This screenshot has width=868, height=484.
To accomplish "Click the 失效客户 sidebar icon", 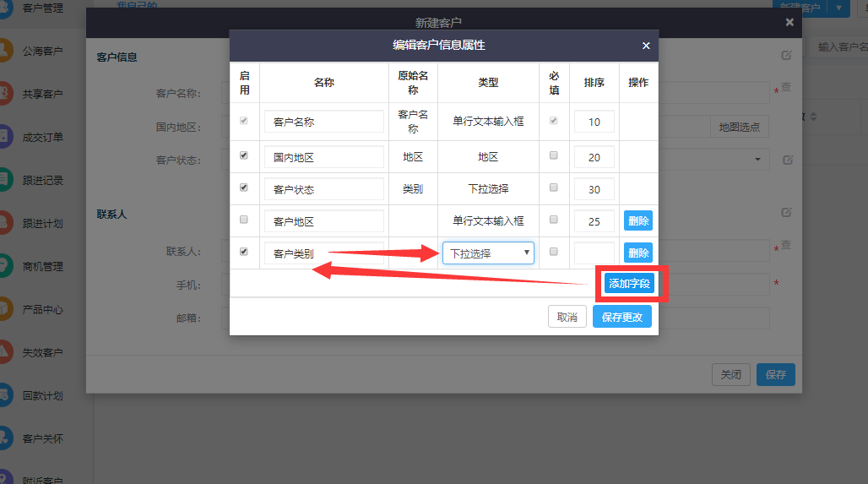I will (x=4, y=352).
